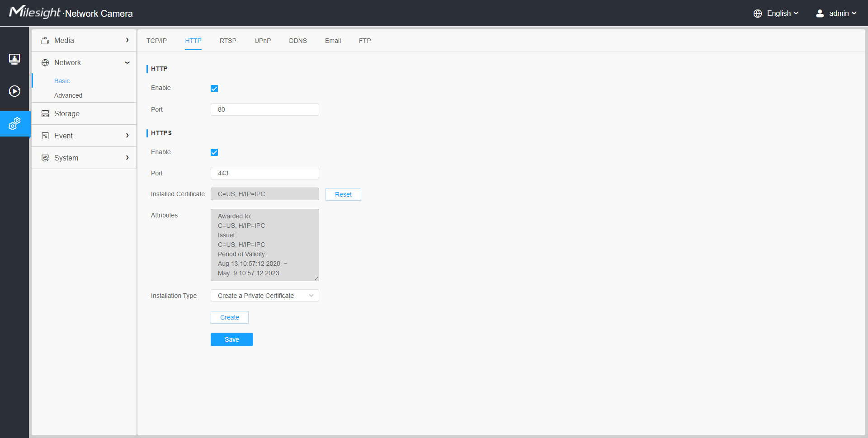The width and height of the screenshot is (868, 438).
Task: Click the Reset certificate button
Action: tap(343, 194)
